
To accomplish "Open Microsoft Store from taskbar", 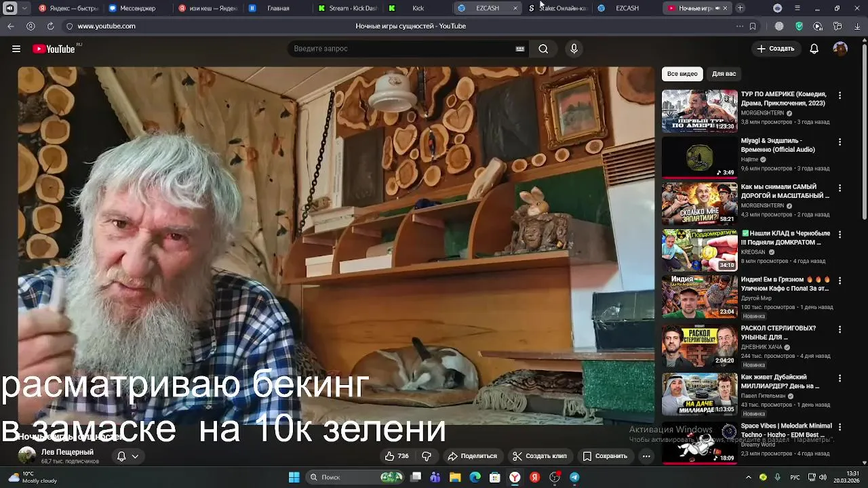I will [495, 477].
